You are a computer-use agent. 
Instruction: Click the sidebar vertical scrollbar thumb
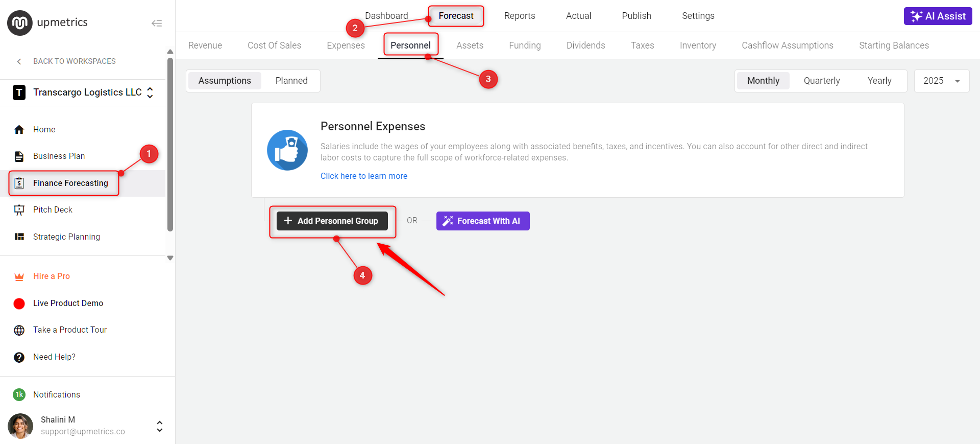coord(170,145)
